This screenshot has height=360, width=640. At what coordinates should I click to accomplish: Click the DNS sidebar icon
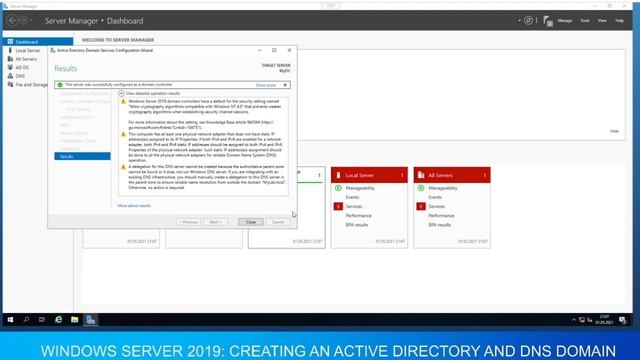pos(10,76)
